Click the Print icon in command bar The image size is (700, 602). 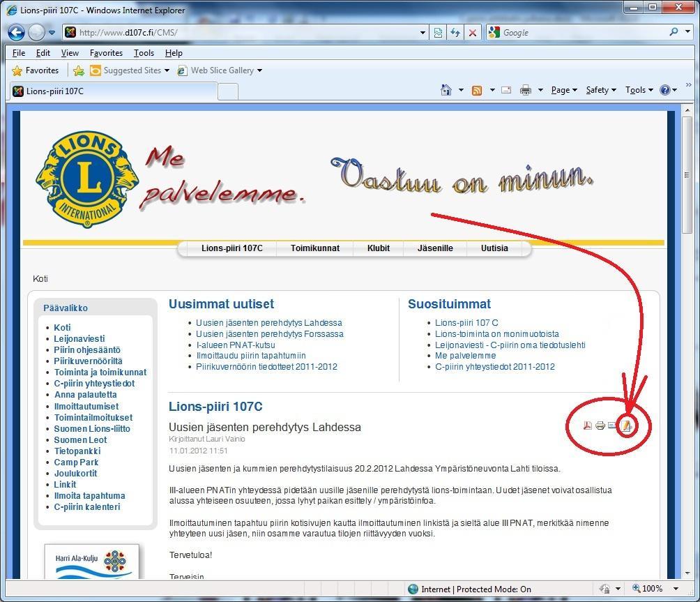click(x=526, y=90)
